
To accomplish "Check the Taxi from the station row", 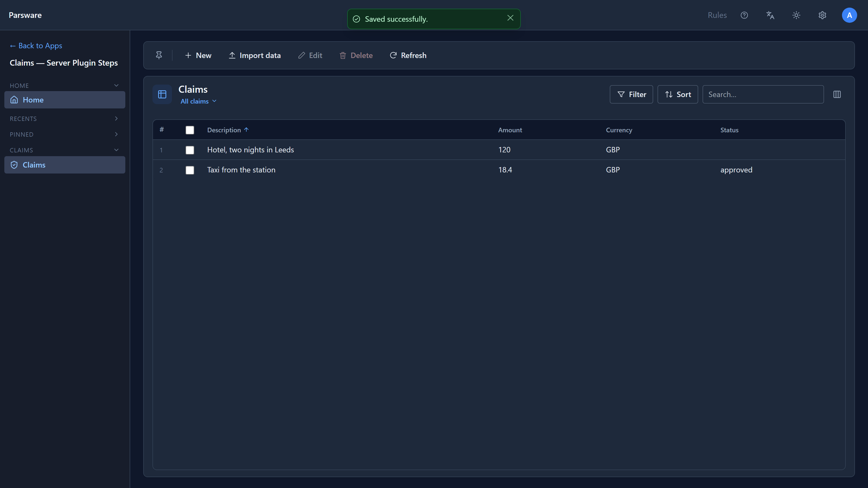I will click(190, 170).
